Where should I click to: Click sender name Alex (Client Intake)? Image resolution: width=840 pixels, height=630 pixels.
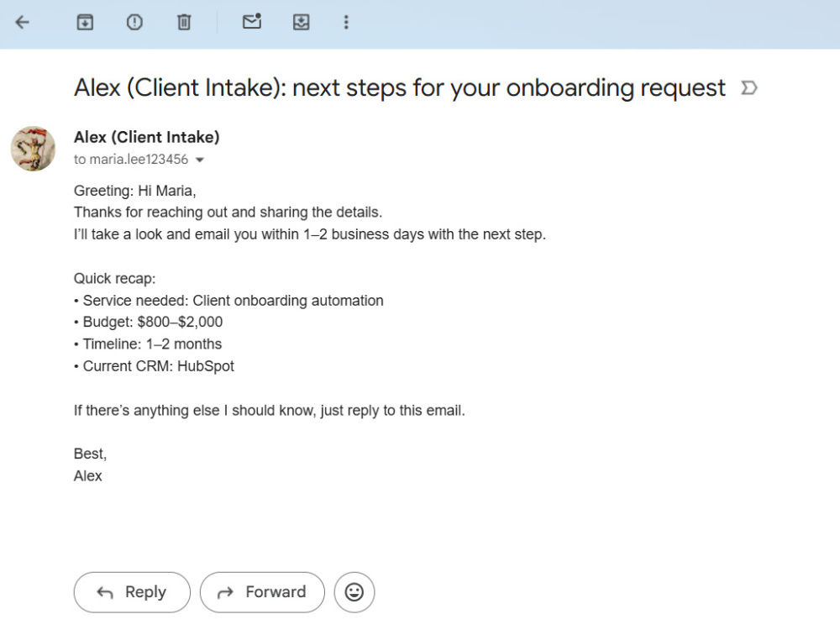click(147, 137)
